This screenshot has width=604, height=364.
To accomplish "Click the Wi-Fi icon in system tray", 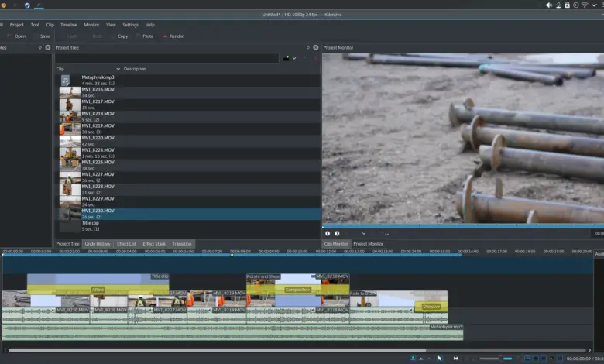I will coord(585,5).
